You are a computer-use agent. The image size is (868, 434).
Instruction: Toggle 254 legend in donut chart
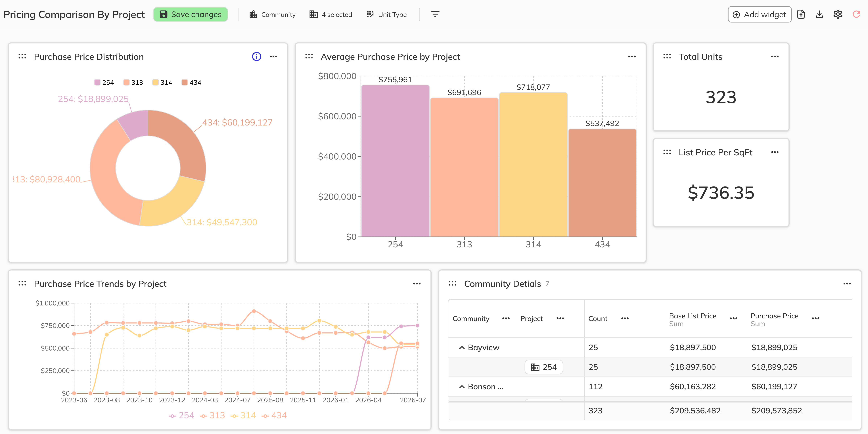pyautogui.click(x=104, y=83)
